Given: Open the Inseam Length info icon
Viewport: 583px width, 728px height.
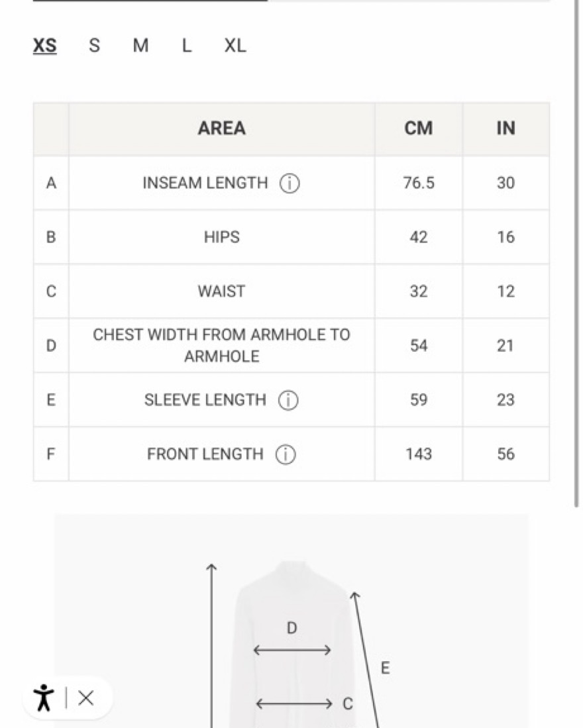Looking at the screenshot, I should [290, 183].
